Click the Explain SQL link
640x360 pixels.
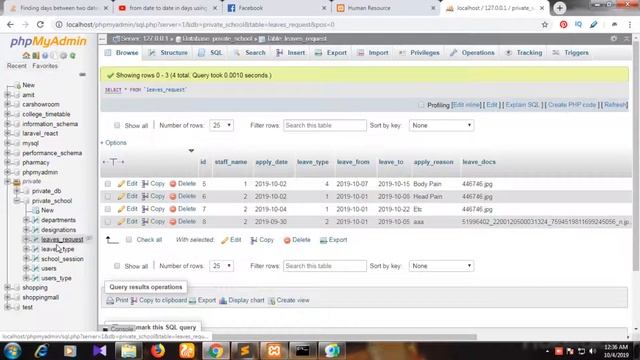(522, 105)
